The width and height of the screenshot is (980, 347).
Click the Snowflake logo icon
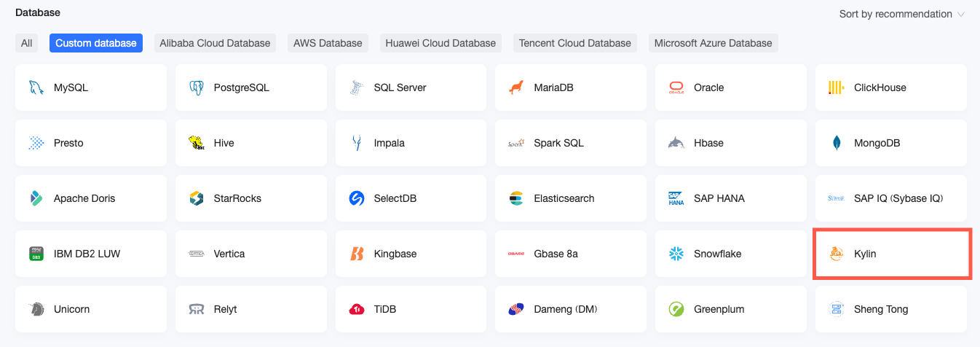[x=676, y=254]
